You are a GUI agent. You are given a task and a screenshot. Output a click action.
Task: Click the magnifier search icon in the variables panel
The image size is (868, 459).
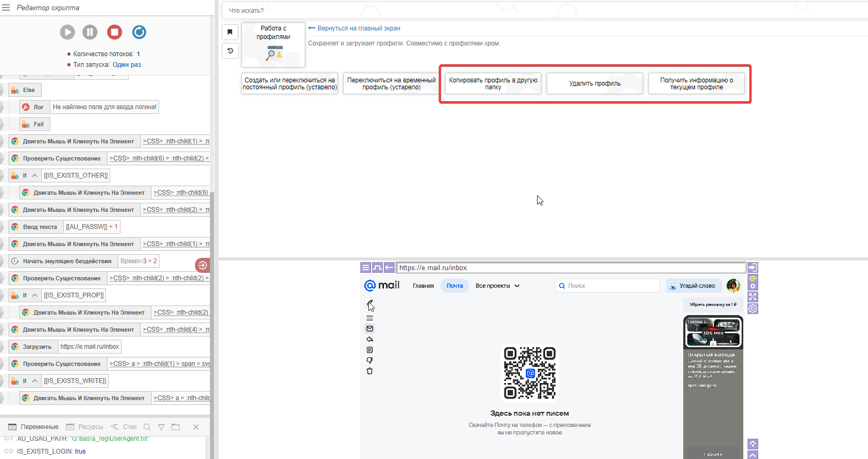(x=147, y=427)
